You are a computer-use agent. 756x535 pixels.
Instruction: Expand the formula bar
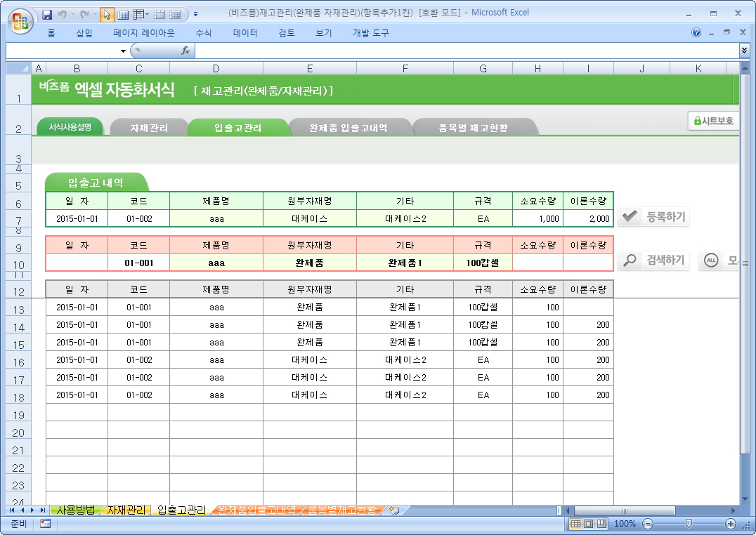(x=744, y=51)
